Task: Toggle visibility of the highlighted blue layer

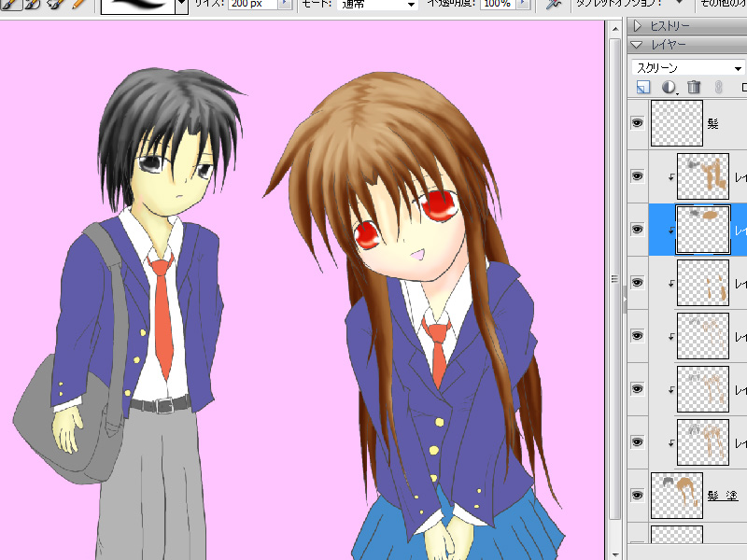Action: click(x=638, y=230)
